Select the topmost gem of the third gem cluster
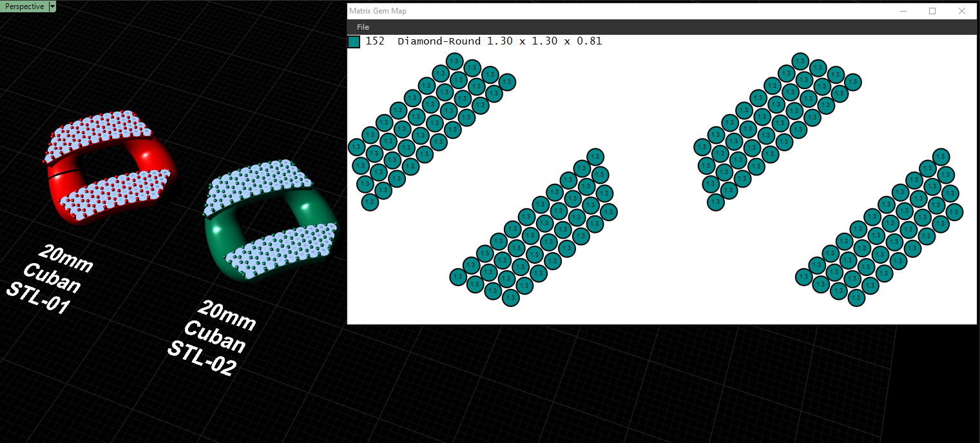 (x=800, y=61)
